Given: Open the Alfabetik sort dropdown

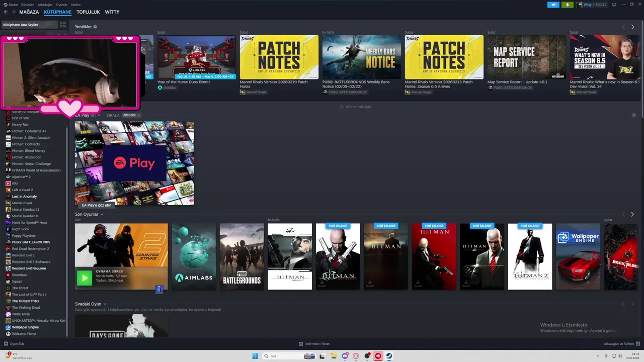Looking at the screenshot, I should click(x=131, y=115).
